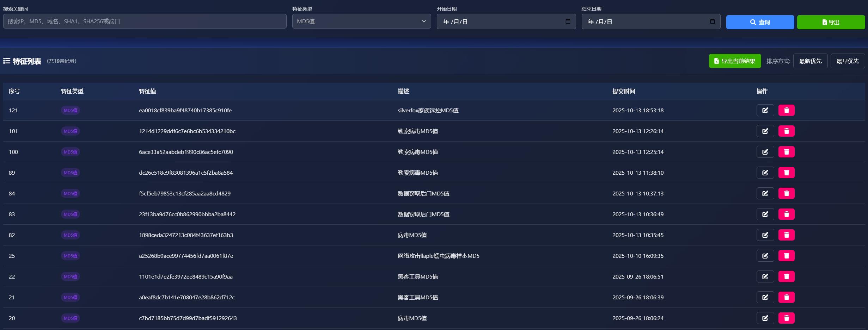Viewport: 868px width, 330px height.
Task: Edit the record with serial 100
Action: tap(765, 152)
